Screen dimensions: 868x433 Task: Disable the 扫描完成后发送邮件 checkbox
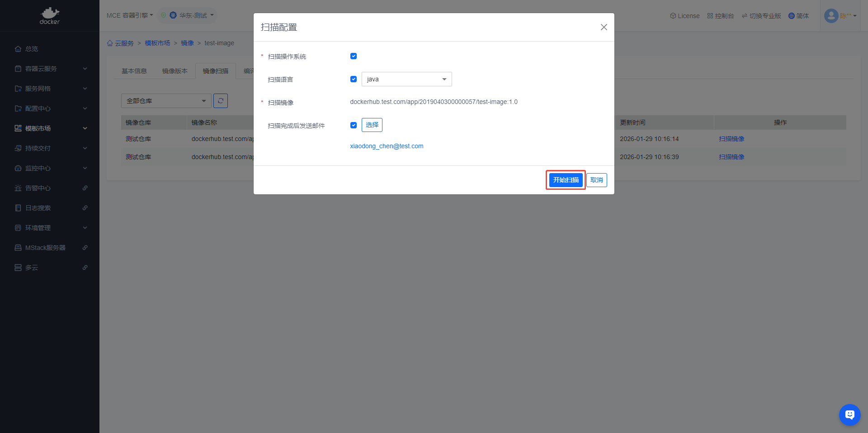tap(354, 125)
